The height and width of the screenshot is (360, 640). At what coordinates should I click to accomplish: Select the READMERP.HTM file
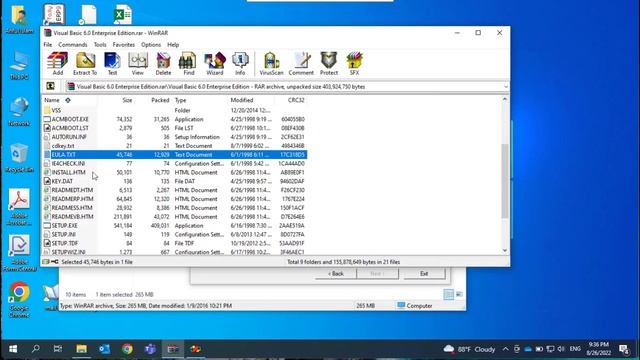click(x=175, y=199)
